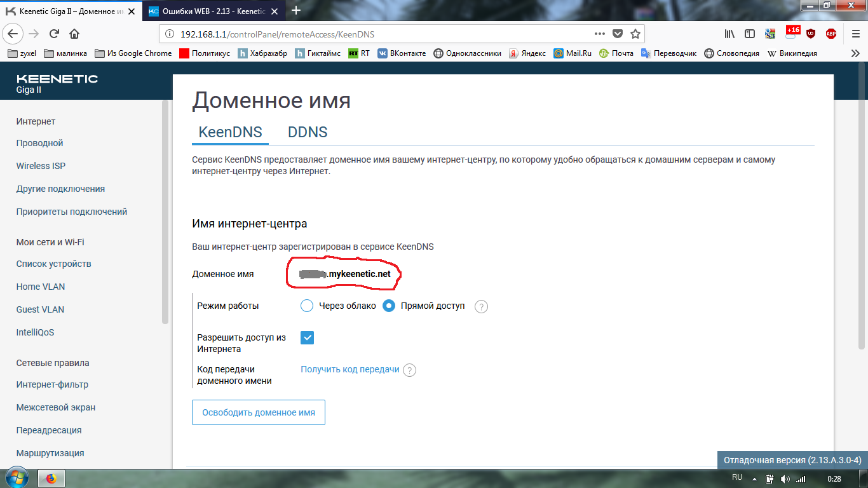Open the Pocket save icon

click(x=617, y=34)
